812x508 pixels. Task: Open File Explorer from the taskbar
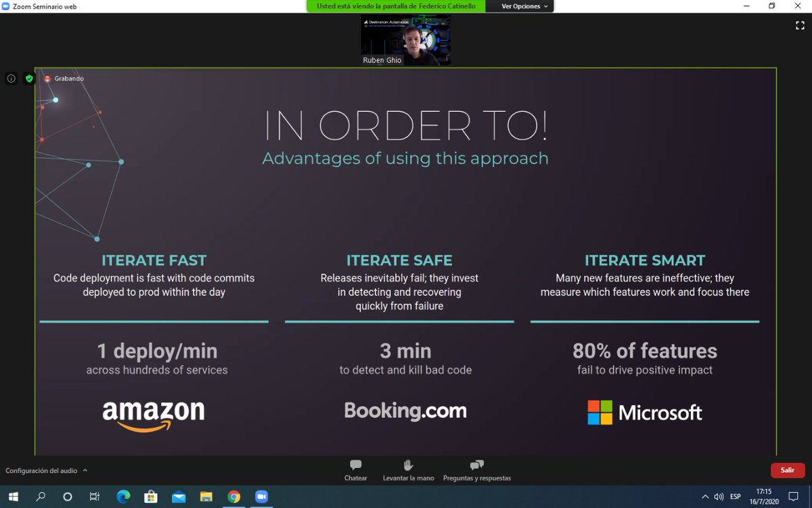point(206,496)
